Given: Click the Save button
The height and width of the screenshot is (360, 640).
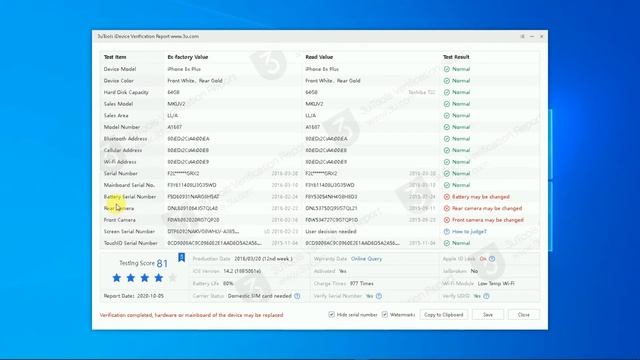Looking at the screenshot, I should pyautogui.click(x=488, y=315).
